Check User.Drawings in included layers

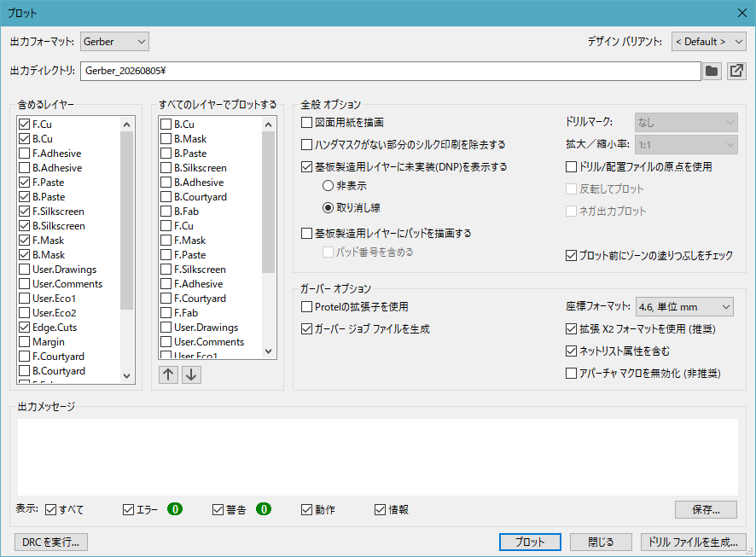(24, 270)
